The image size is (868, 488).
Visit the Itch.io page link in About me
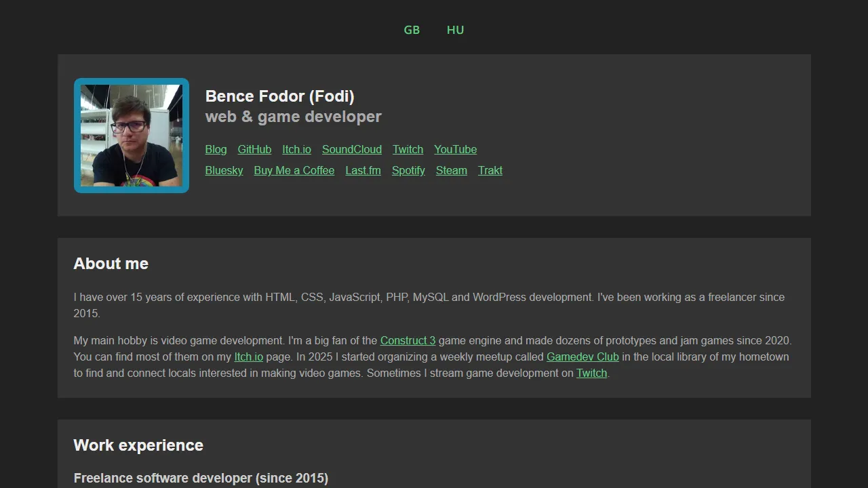tap(248, 357)
